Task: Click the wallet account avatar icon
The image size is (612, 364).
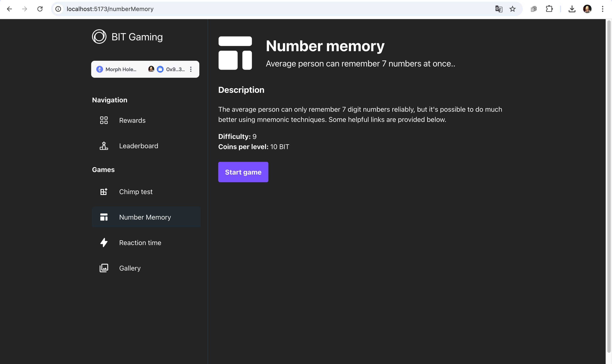Action: [151, 69]
